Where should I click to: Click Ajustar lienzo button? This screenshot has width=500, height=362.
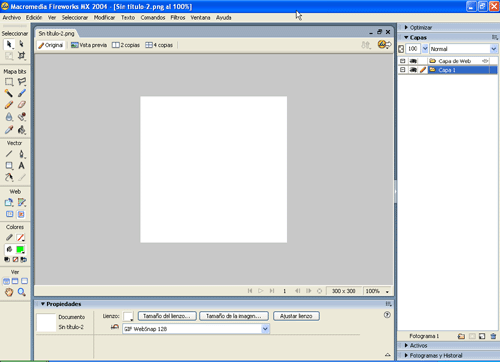tap(296, 316)
